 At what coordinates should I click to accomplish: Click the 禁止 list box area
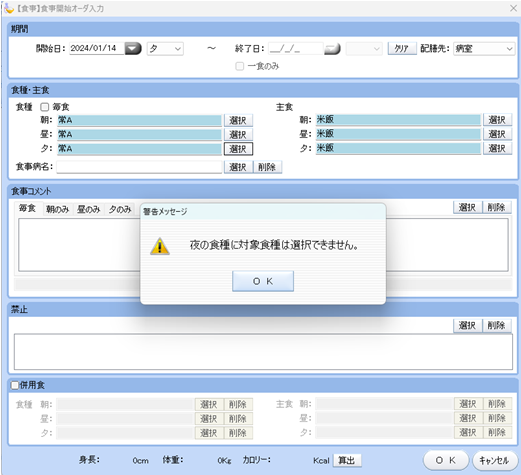pyautogui.click(x=263, y=352)
